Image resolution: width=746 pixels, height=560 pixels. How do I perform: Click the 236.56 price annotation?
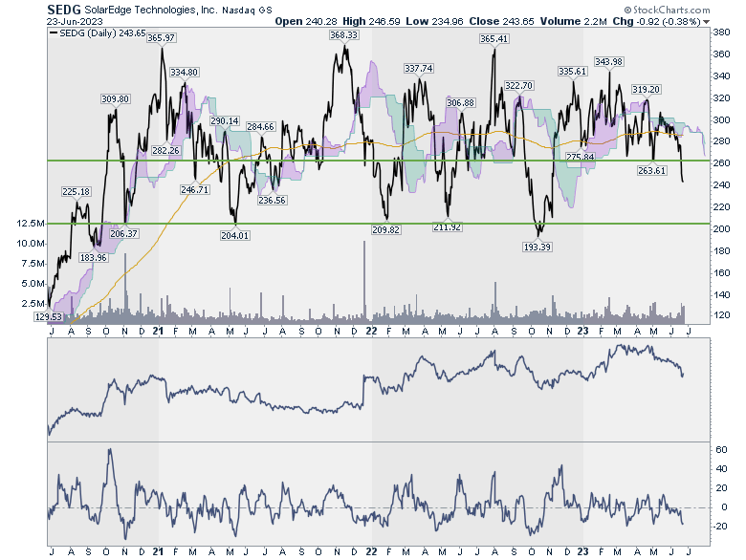click(x=273, y=200)
